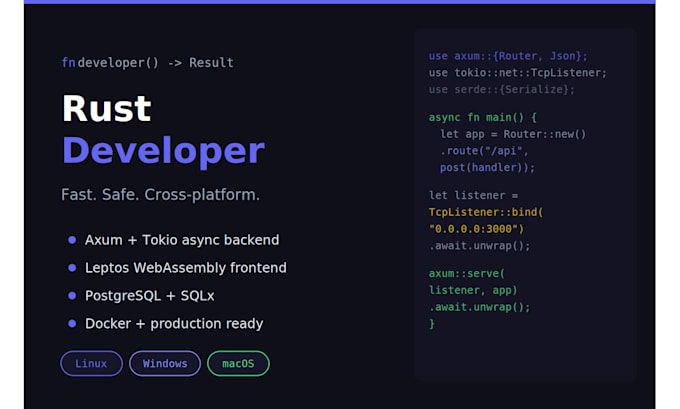680x409 pixels.
Task: Click the Linux platform badge
Action: pos(92,363)
